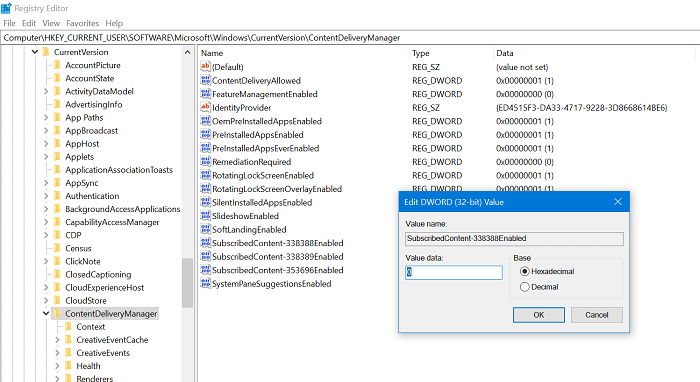Open the Edit menu

[x=29, y=23]
